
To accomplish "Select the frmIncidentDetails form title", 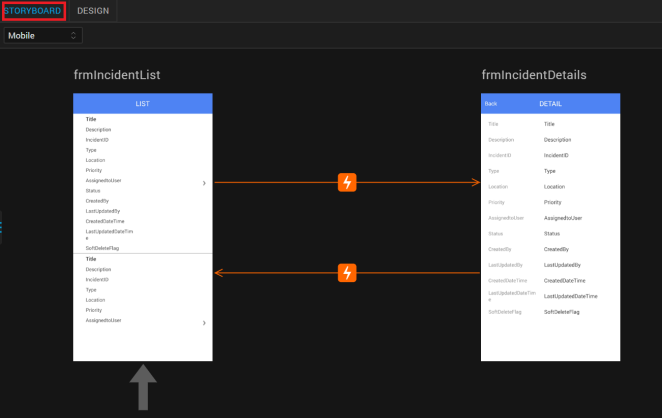I will (534, 75).
